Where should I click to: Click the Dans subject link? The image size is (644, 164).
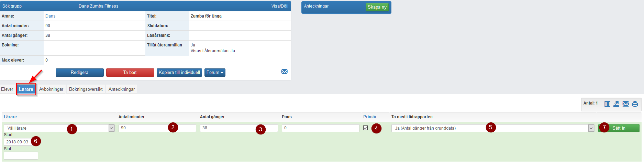pos(50,16)
